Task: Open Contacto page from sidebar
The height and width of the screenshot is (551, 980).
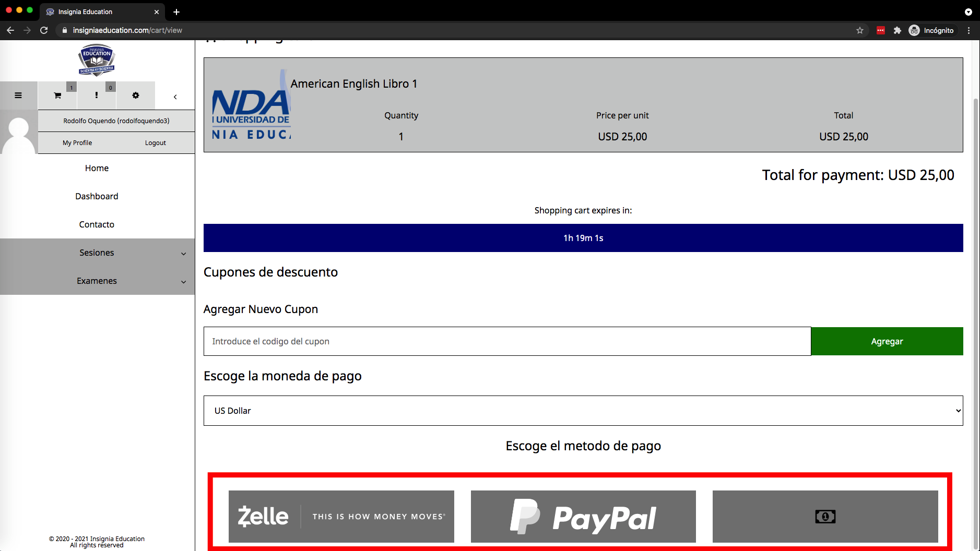Action: tap(97, 224)
